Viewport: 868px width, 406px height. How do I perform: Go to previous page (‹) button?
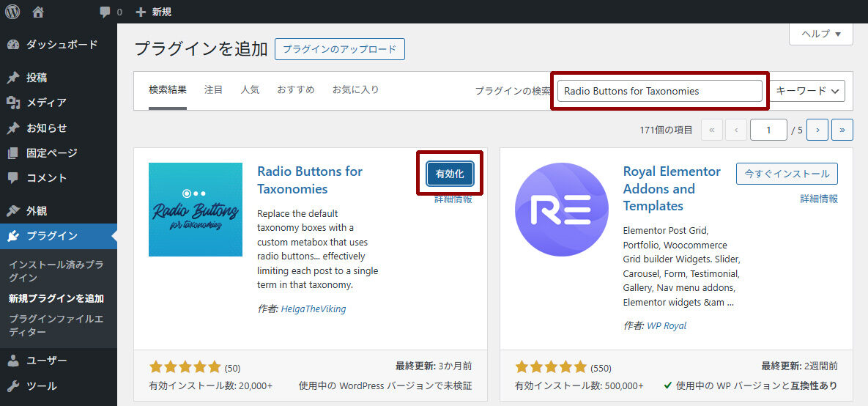tap(736, 130)
